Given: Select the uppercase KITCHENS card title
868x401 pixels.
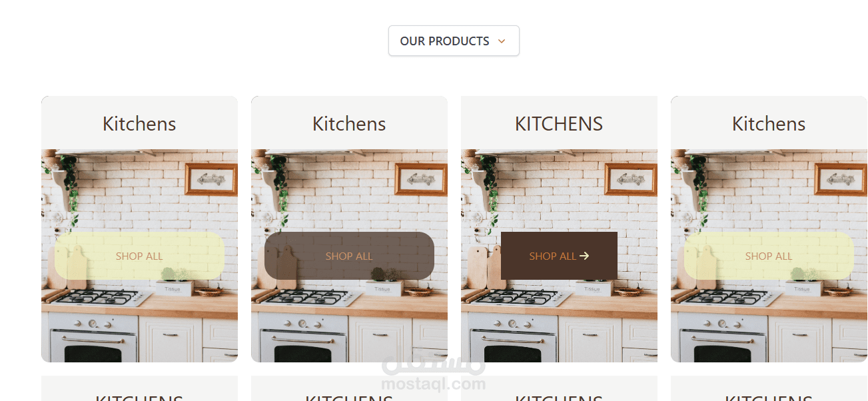Looking at the screenshot, I should [x=559, y=123].
